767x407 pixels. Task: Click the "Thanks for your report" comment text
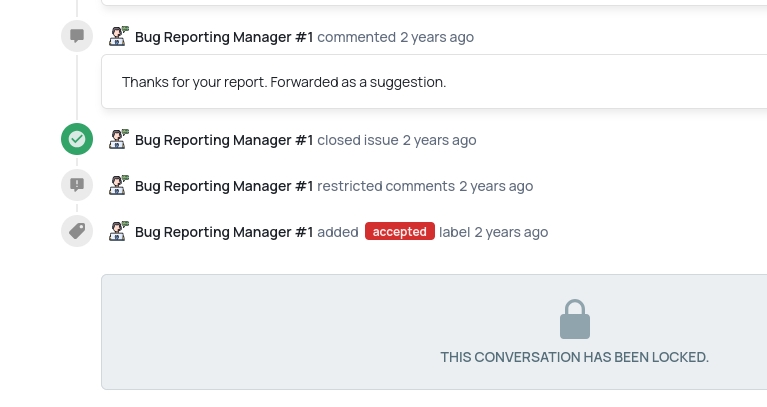[284, 82]
